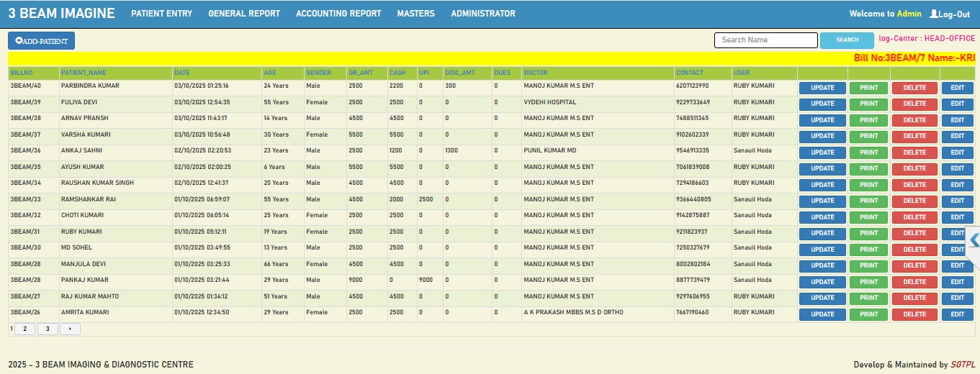Print bill 3BEAM/26 for Amrita Kumari

click(x=868, y=314)
